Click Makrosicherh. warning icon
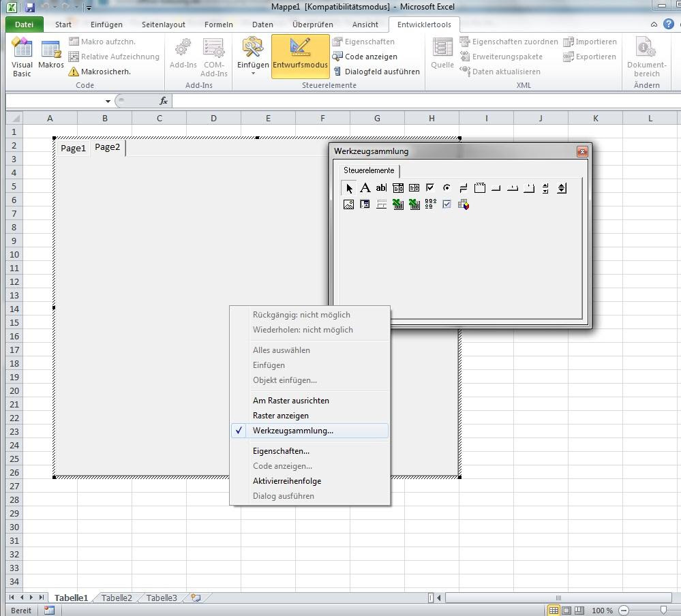 [x=74, y=72]
